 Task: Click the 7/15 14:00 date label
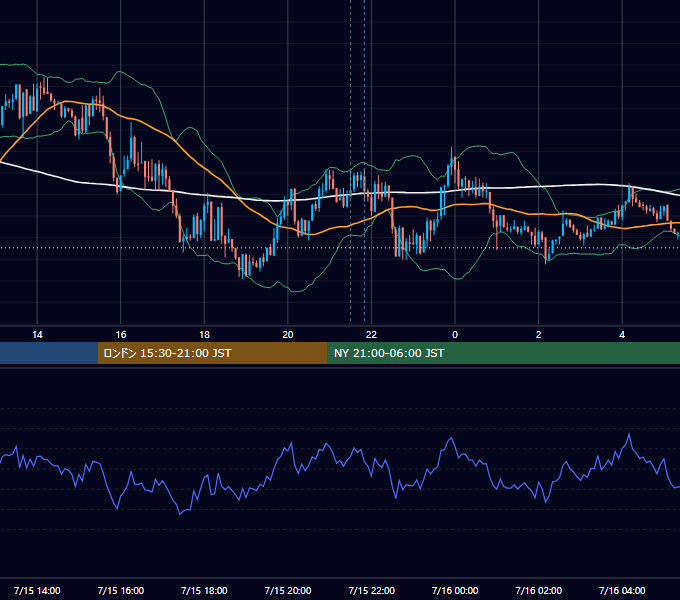tap(37, 590)
